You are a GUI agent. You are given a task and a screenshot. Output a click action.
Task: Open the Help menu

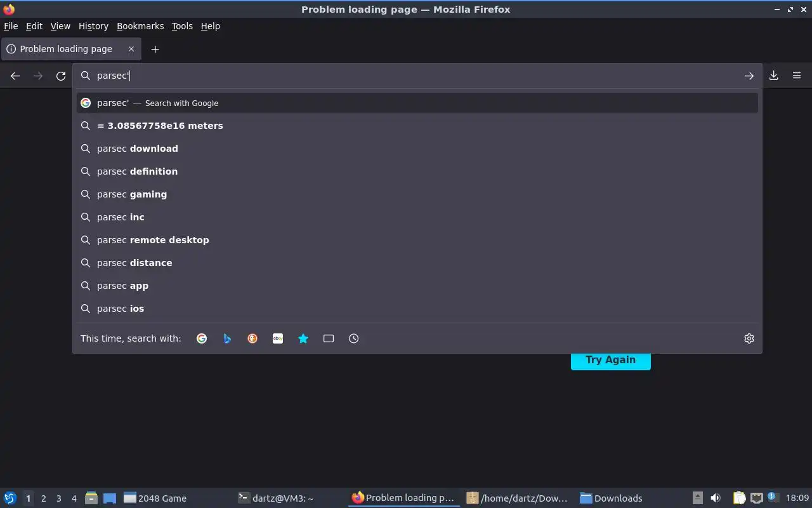pyautogui.click(x=211, y=26)
